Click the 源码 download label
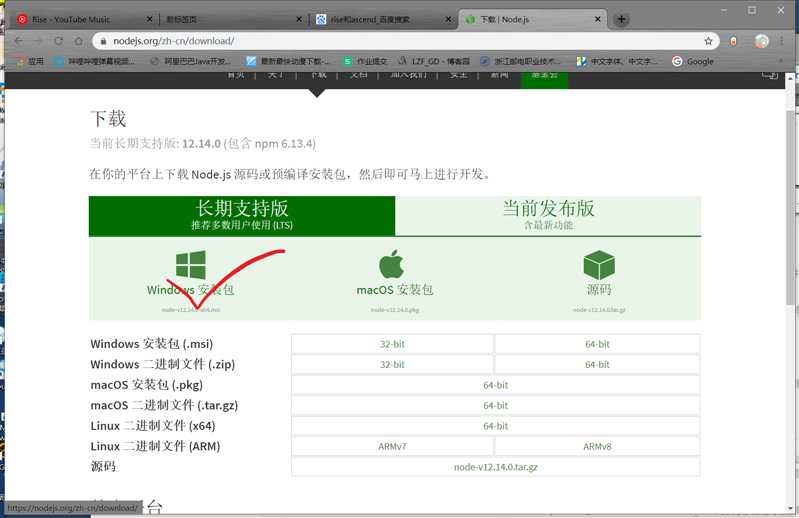799x518 pixels. 599,290
